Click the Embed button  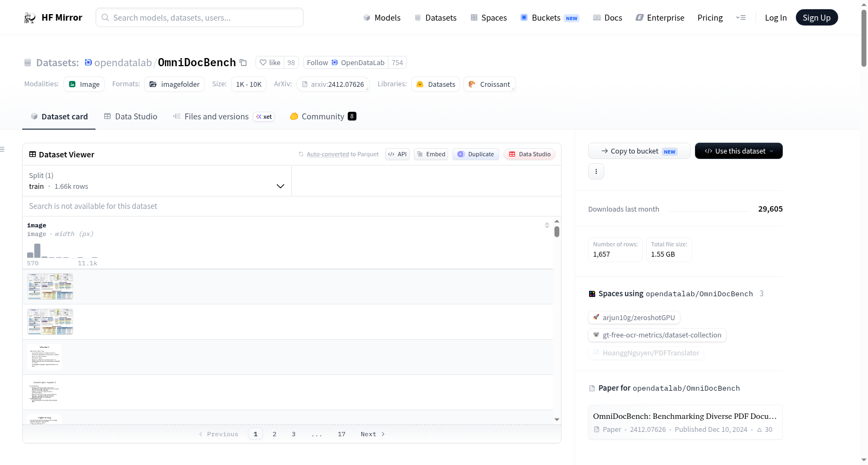point(431,154)
